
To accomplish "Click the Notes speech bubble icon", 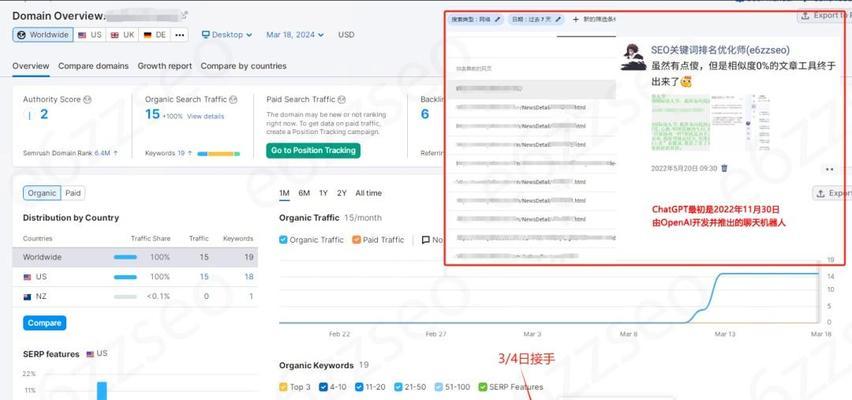I will coord(425,240).
